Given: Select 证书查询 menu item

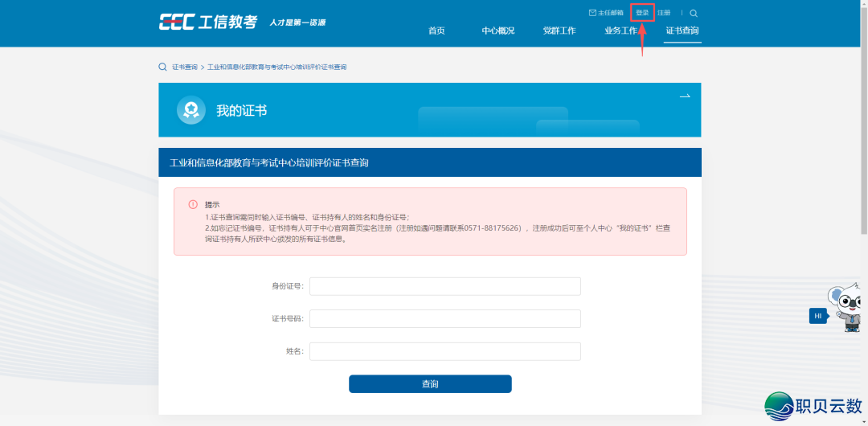Looking at the screenshot, I should click(682, 31).
